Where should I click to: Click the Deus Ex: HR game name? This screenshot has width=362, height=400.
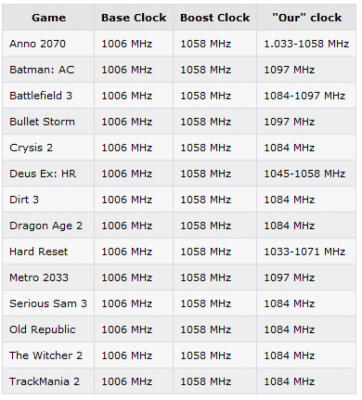tap(43, 174)
